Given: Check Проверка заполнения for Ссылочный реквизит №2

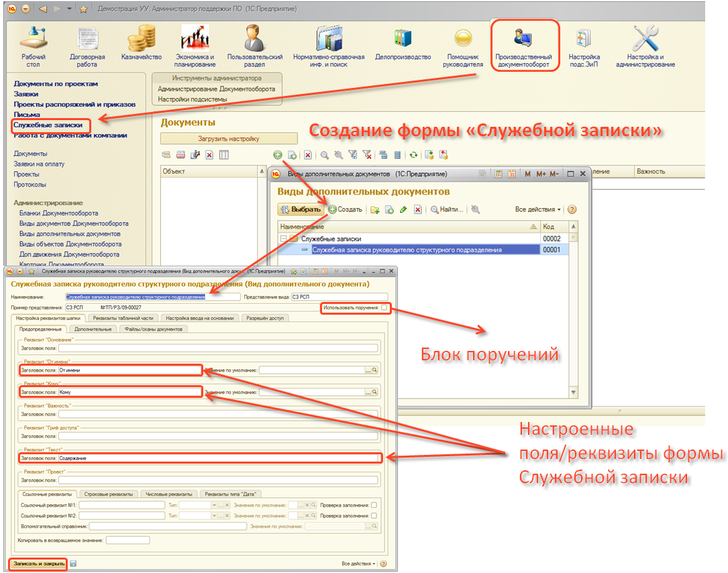Looking at the screenshot, I should pos(374,516).
